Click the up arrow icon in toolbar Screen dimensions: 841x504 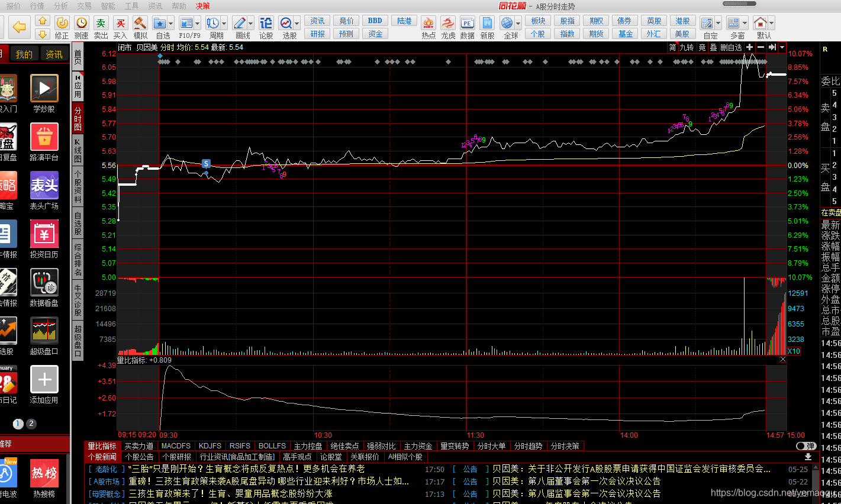click(42, 20)
